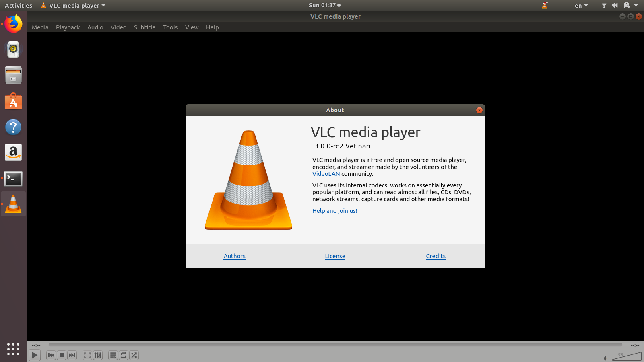
Task: Expand the system menu arrow in top bar
Action: point(636,6)
